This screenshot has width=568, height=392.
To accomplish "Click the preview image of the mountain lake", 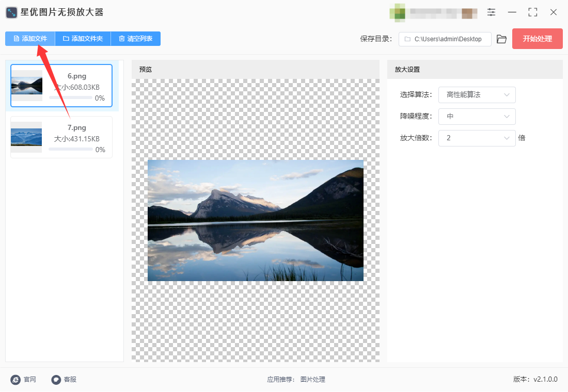I will point(256,220).
